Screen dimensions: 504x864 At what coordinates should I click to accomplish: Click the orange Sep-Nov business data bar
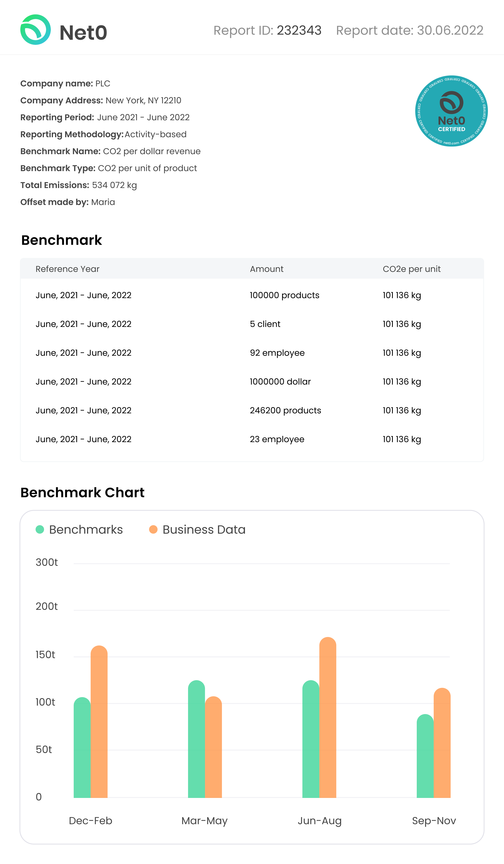click(442, 743)
